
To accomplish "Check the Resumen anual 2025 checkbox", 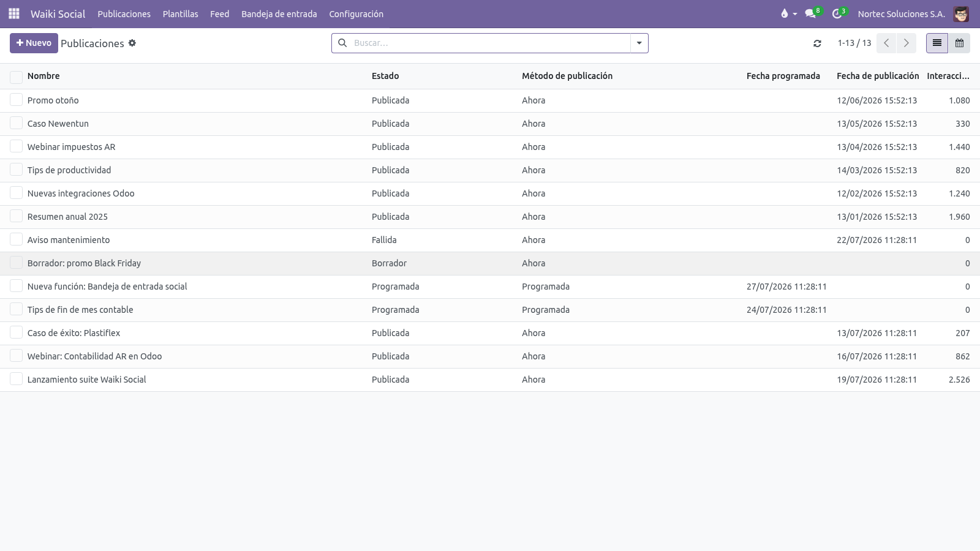I will (16, 216).
